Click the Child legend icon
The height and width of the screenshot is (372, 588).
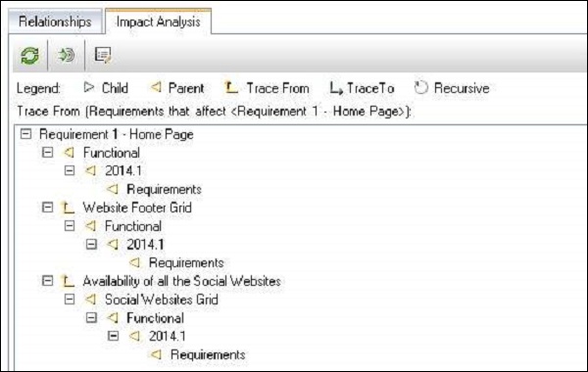click(88, 88)
